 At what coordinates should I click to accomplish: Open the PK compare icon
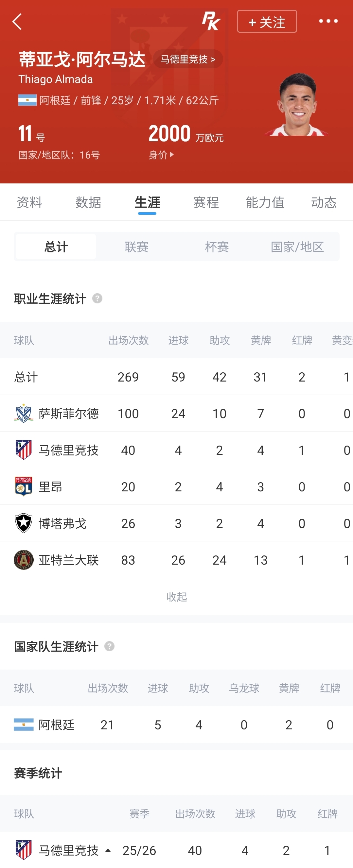tap(211, 21)
